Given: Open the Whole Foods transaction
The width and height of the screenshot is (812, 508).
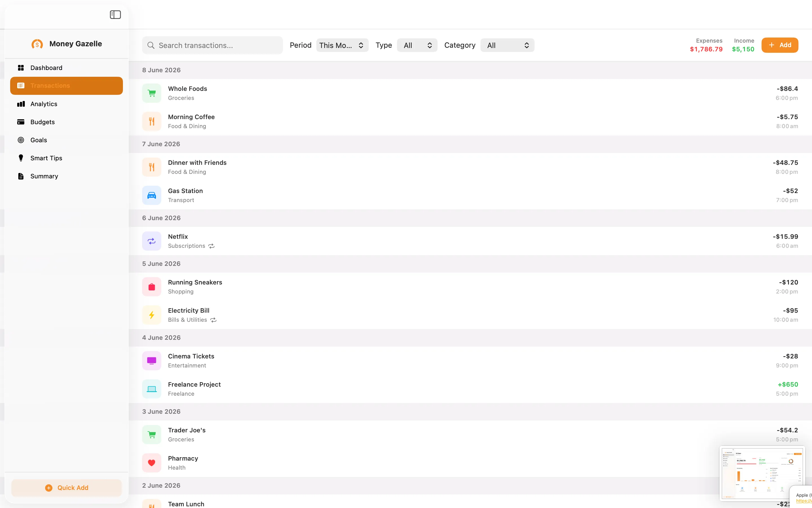Looking at the screenshot, I should 470,93.
